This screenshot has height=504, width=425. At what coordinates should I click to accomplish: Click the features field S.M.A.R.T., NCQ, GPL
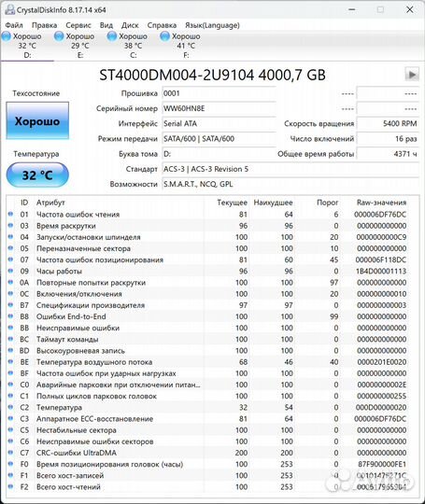tap(290, 184)
